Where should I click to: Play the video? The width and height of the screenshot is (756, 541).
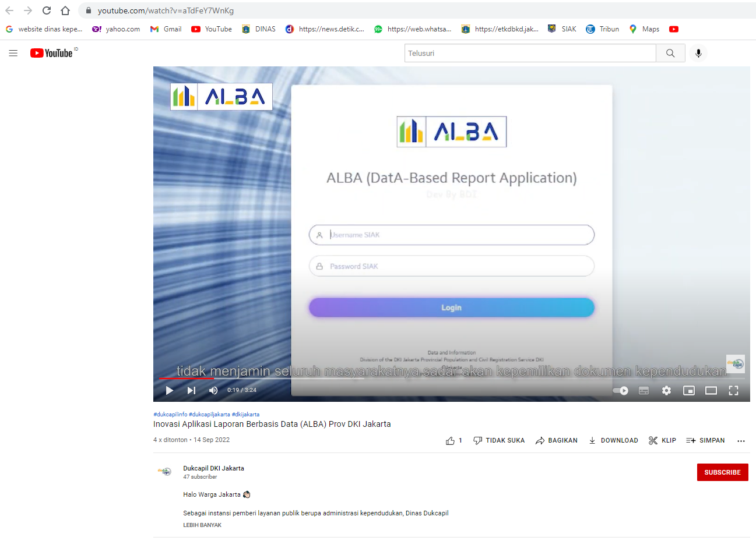pyautogui.click(x=170, y=390)
